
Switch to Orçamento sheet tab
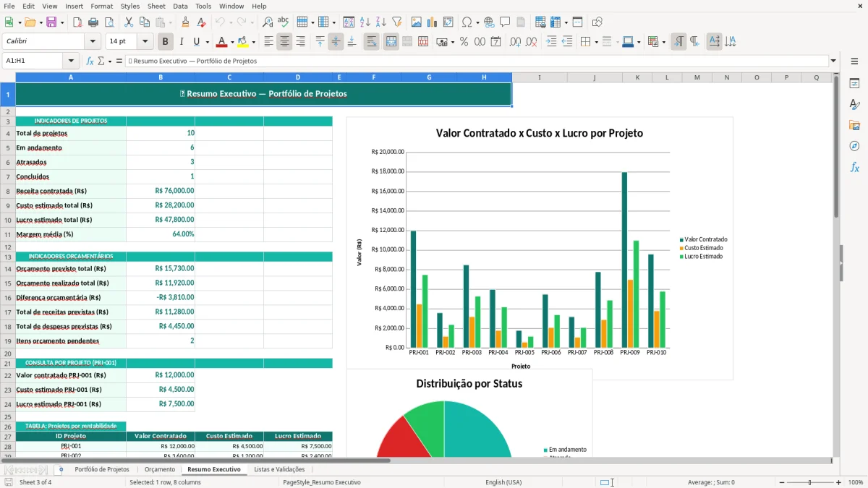160,469
